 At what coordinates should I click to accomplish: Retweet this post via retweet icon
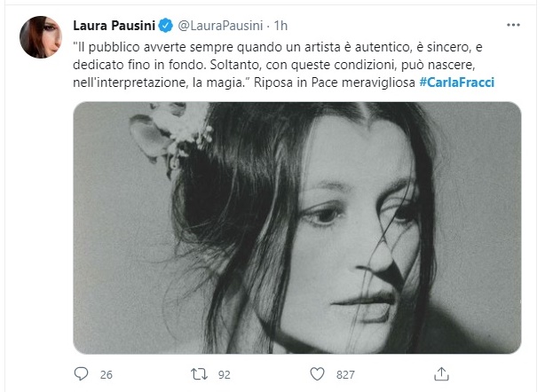click(199, 374)
